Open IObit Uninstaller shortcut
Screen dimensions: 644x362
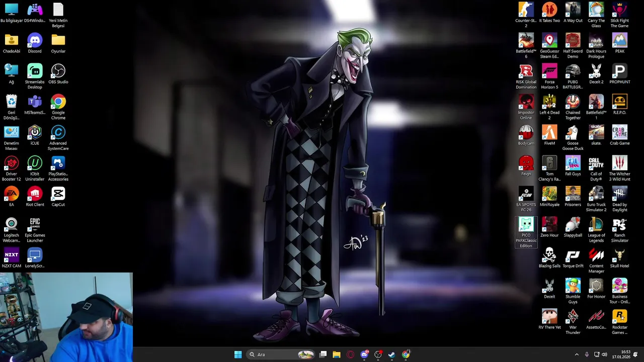pos(35,168)
